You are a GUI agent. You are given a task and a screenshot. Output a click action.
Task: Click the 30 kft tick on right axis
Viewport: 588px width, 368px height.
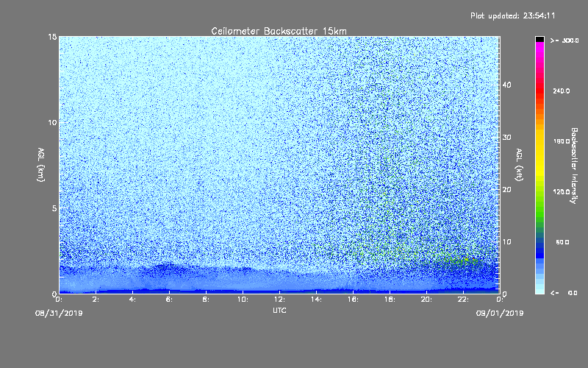pyautogui.click(x=506, y=138)
